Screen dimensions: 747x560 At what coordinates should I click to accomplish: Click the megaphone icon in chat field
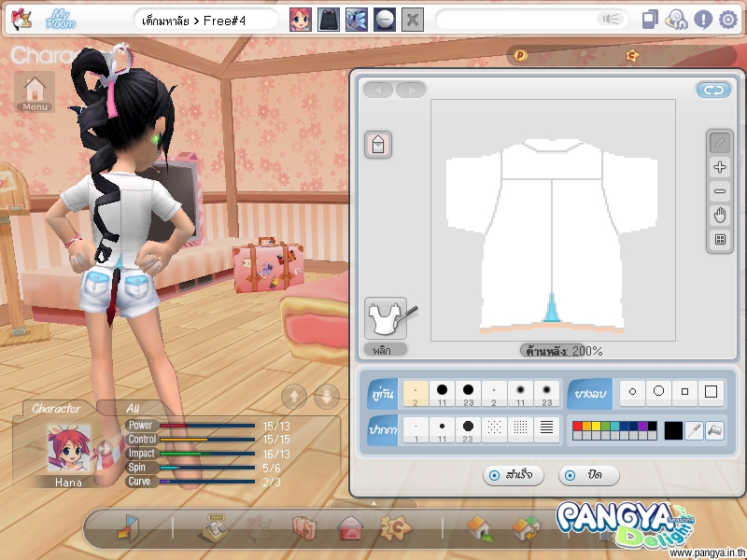tap(611, 19)
